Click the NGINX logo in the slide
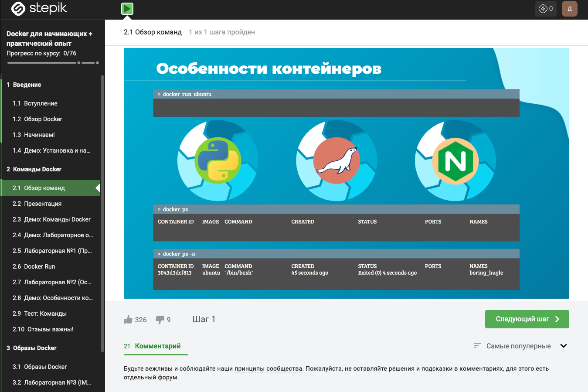Viewport: 588px width, 392px height. point(455,161)
